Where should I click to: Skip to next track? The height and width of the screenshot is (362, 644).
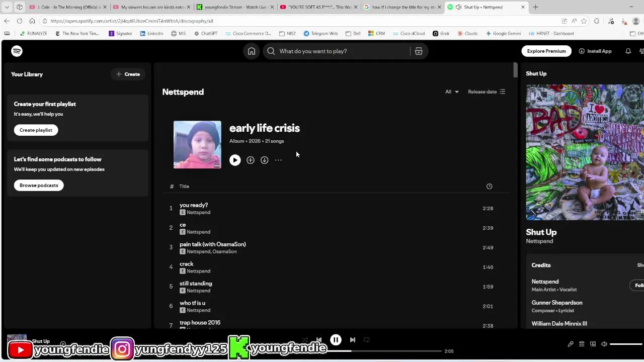point(353,340)
